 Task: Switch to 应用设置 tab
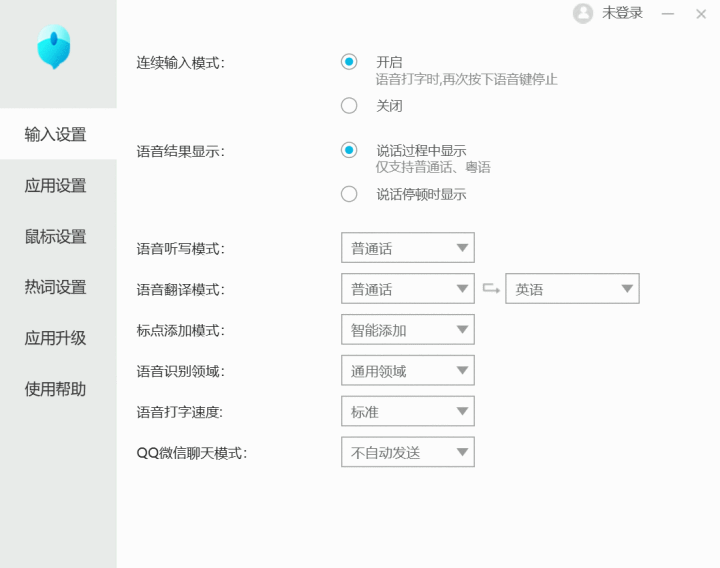pos(56,186)
